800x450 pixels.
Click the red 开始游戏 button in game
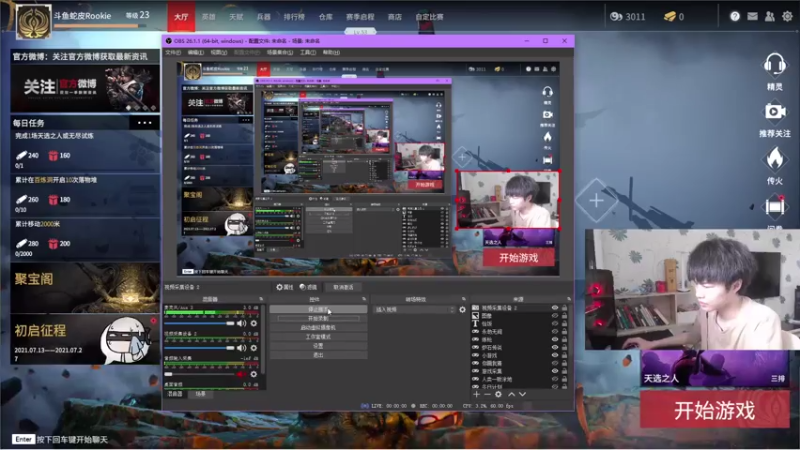click(714, 410)
